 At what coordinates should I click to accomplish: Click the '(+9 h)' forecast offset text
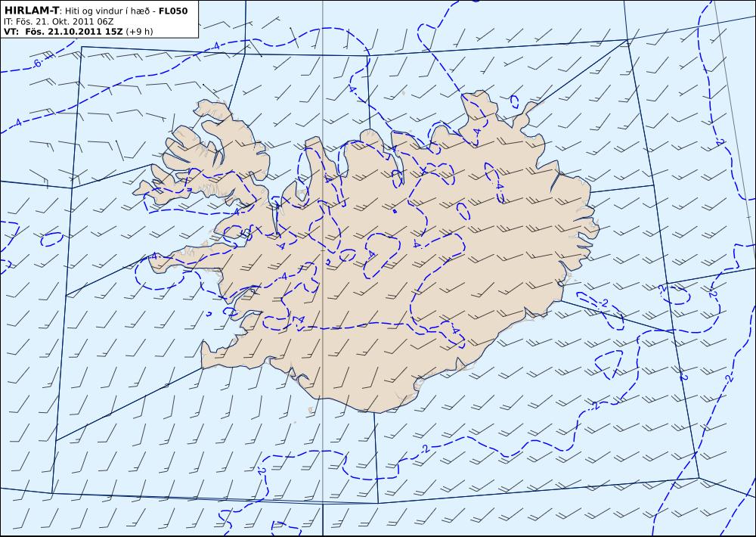[x=139, y=32]
